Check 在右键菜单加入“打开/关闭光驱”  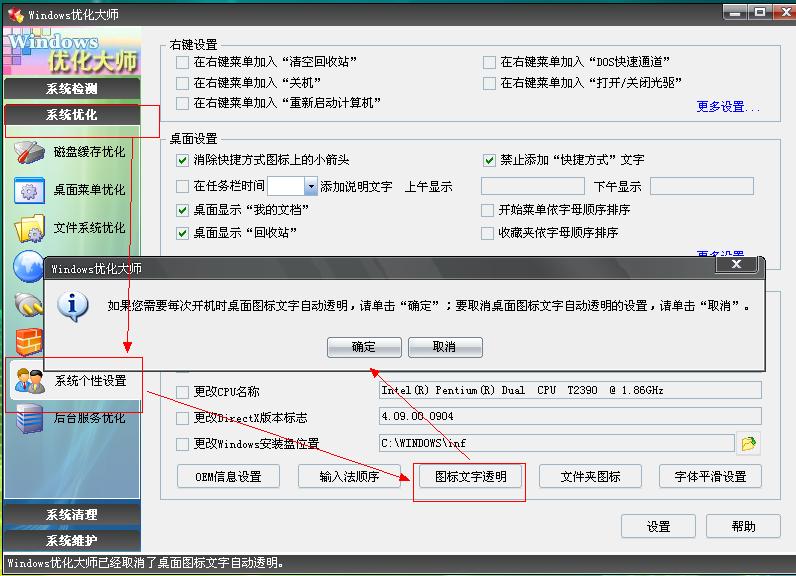(x=489, y=83)
